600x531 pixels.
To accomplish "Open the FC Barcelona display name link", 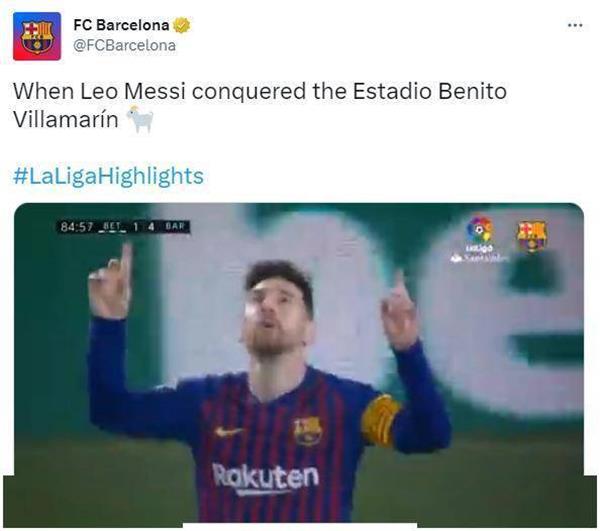I will click(121, 25).
